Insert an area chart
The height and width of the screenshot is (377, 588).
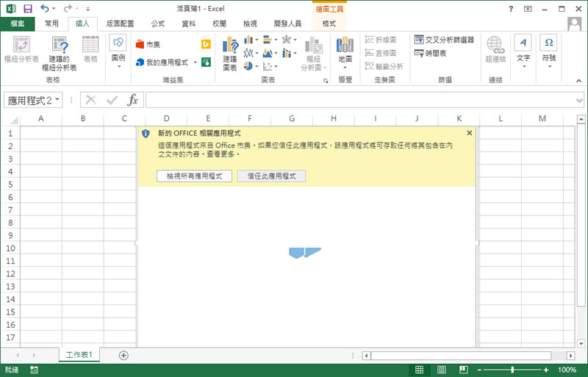click(268, 53)
